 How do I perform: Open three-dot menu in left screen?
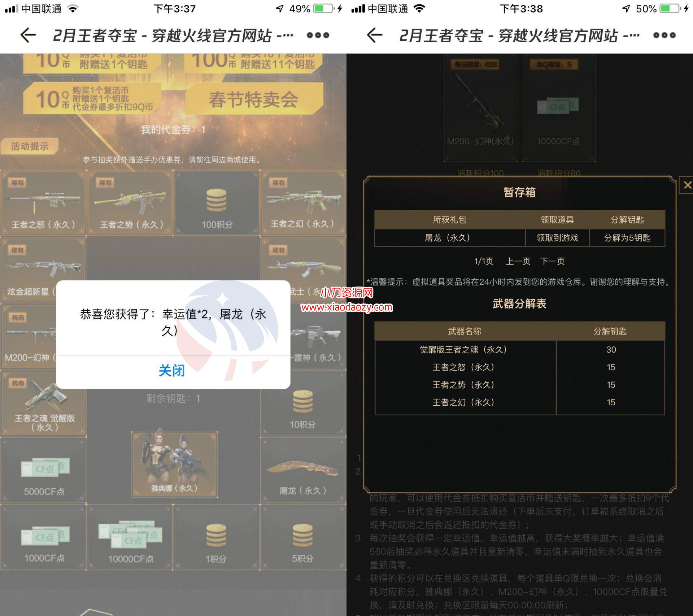tap(318, 35)
